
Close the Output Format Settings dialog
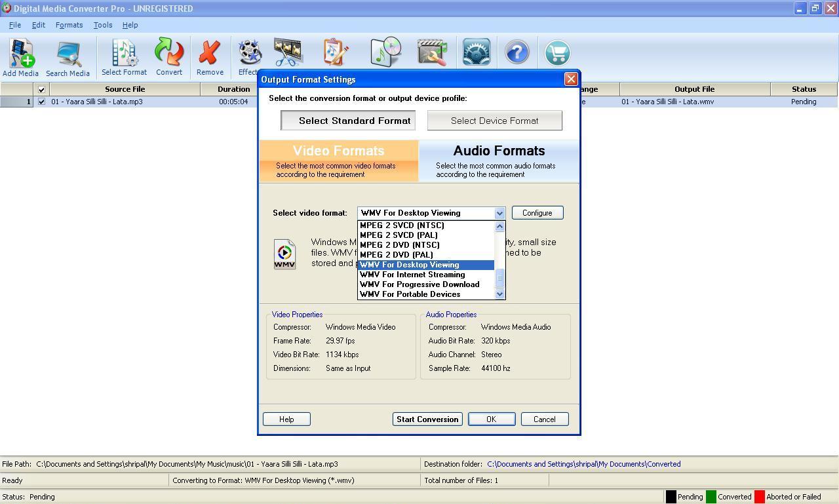571,79
